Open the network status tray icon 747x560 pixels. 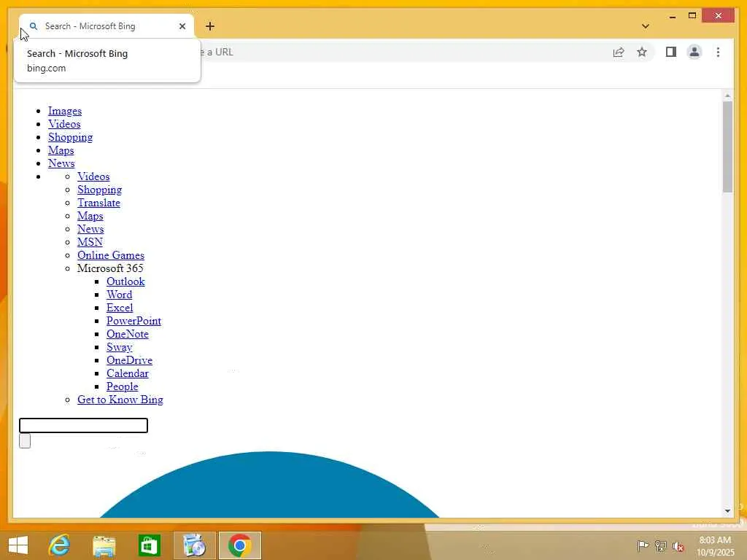(661, 545)
